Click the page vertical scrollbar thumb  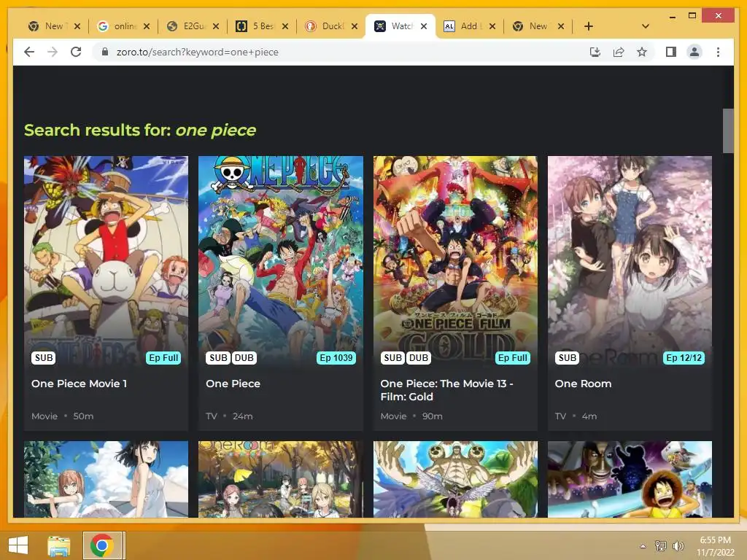click(728, 131)
